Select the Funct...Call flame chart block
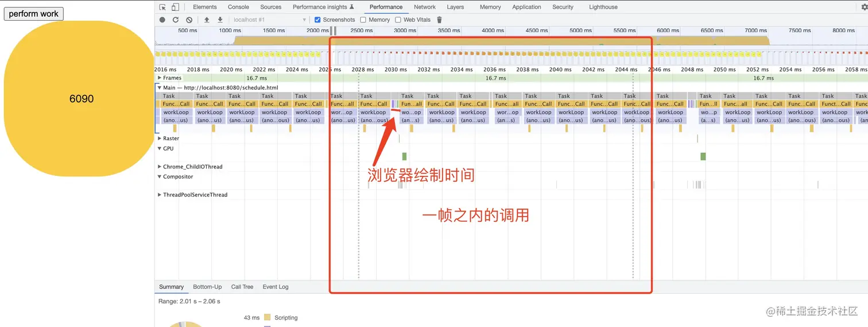The width and height of the screenshot is (868, 327). coord(836,104)
